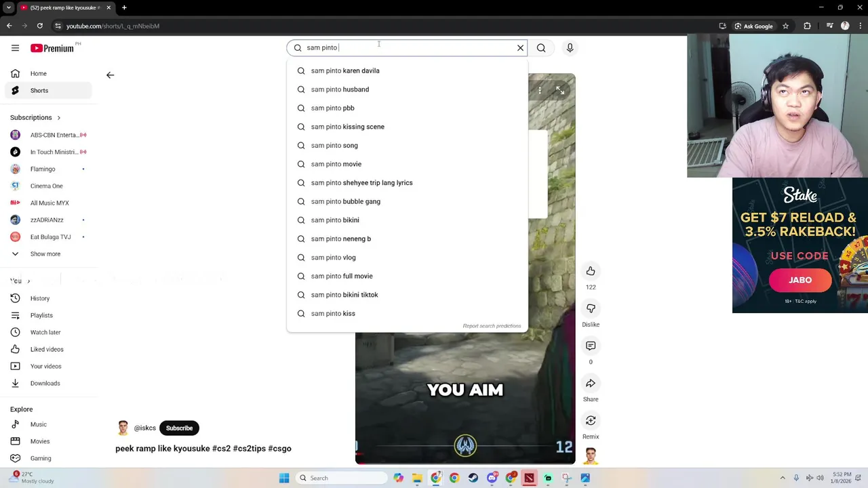Choose suggestion 'sam pinto neneng b'

point(407,239)
